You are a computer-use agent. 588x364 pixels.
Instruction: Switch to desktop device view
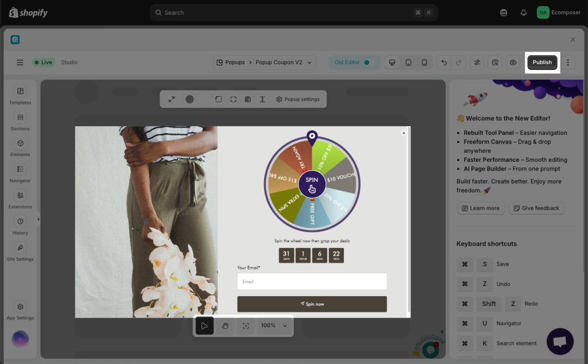392,63
